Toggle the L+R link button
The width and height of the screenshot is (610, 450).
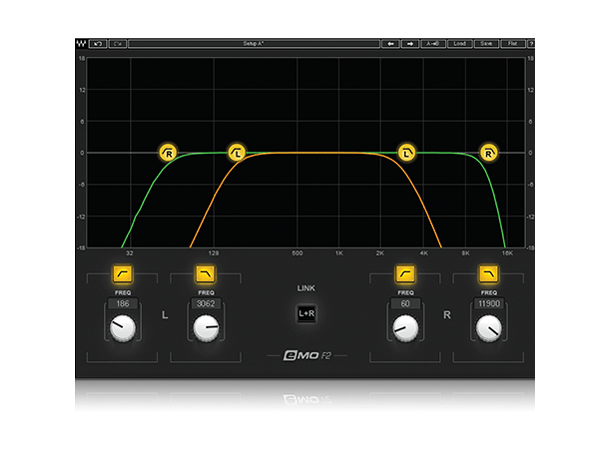[x=307, y=313]
